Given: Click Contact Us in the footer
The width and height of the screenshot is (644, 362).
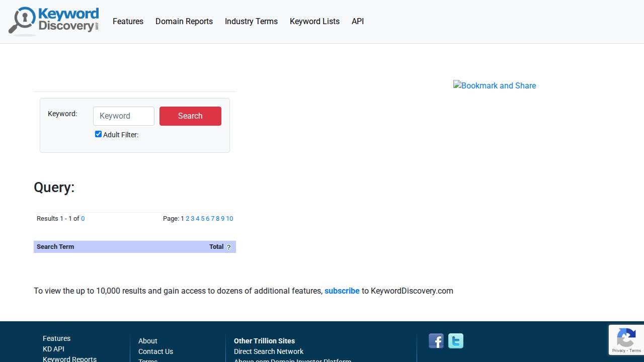Looking at the screenshot, I should coord(155,351).
